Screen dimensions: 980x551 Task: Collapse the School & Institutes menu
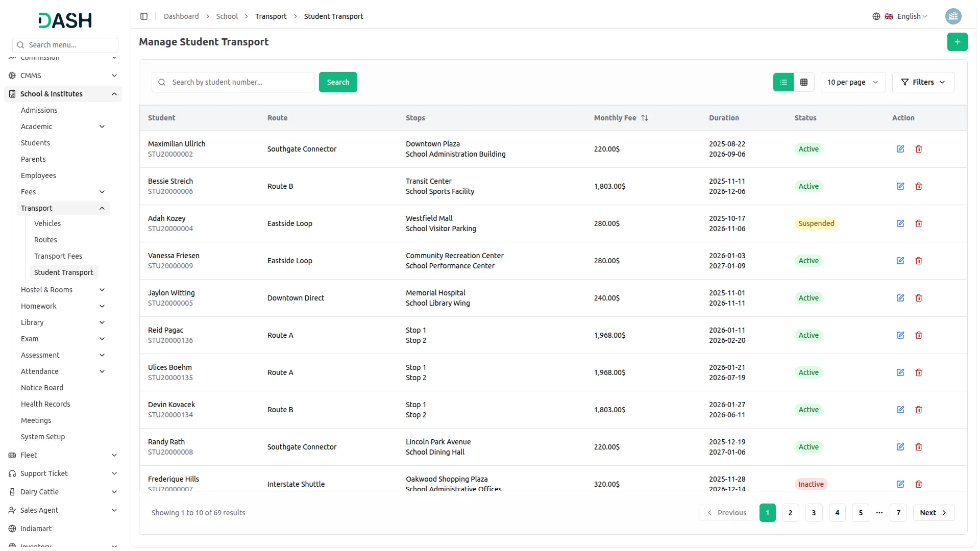point(63,94)
